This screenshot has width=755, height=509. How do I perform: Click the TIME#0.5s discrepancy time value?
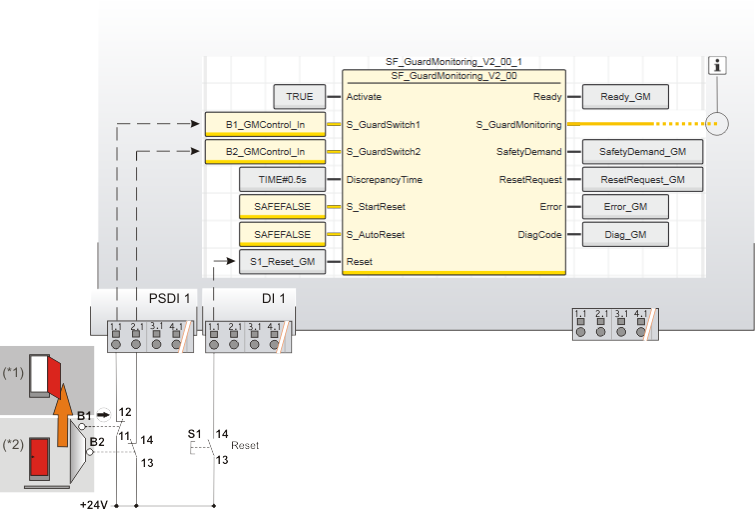point(283,180)
